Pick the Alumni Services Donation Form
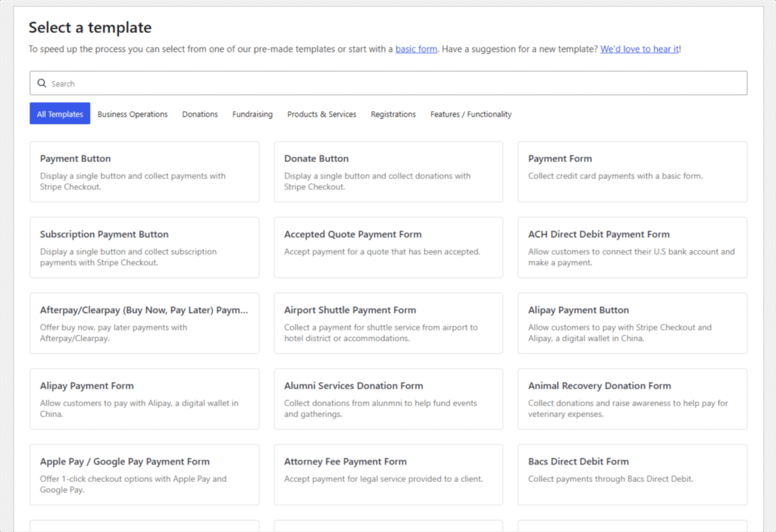This screenshot has width=776, height=532. [x=389, y=399]
